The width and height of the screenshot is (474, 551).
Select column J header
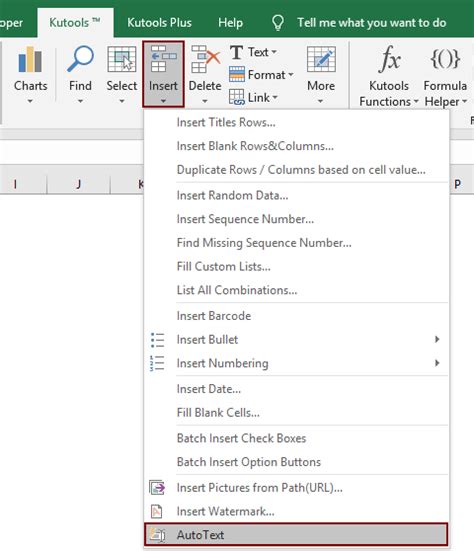point(78,184)
